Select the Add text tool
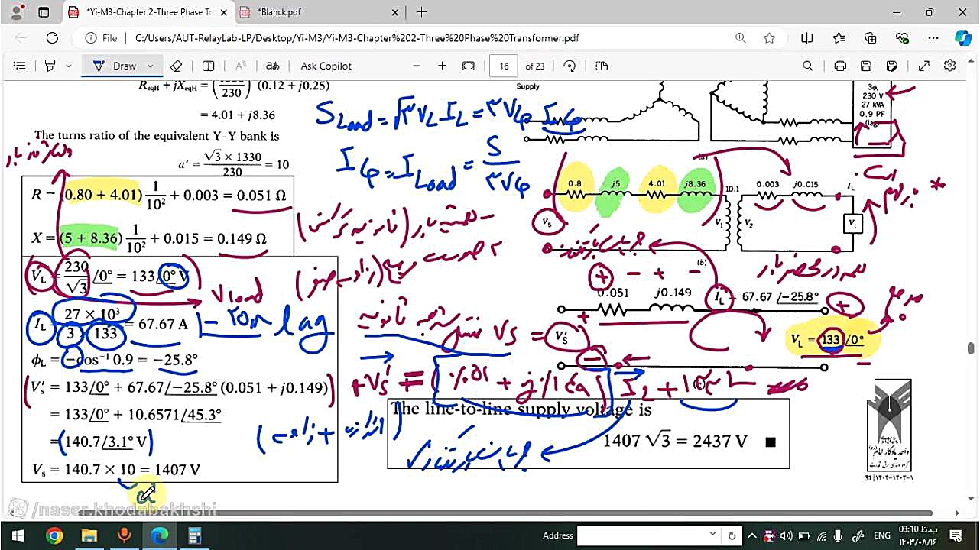 click(208, 66)
